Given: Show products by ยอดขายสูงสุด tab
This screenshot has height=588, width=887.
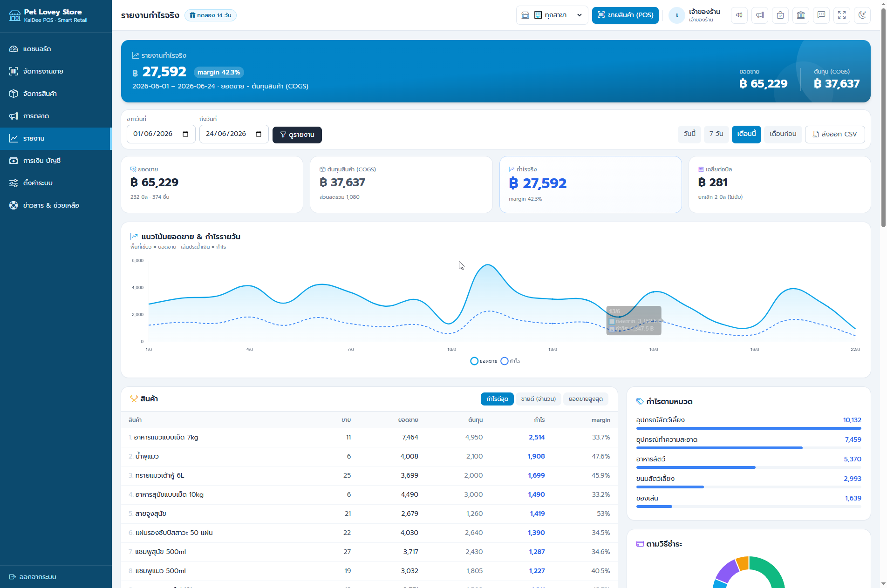Looking at the screenshot, I should coord(586,399).
